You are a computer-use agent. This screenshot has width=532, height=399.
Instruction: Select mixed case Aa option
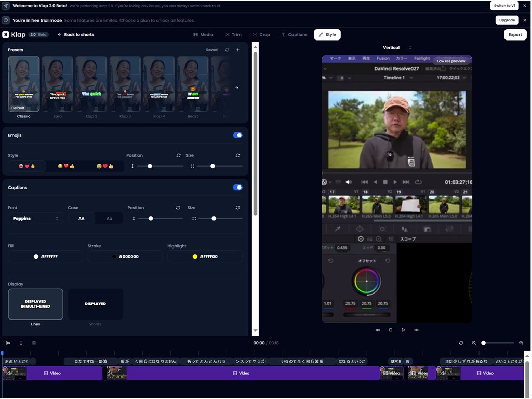coord(109,218)
